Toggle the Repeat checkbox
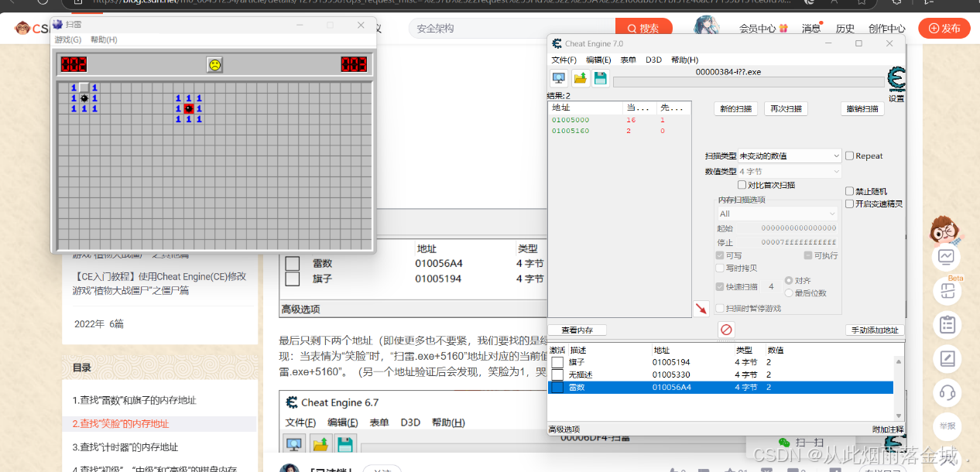The width and height of the screenshot is (980, 472). click(x=850, y=156)
